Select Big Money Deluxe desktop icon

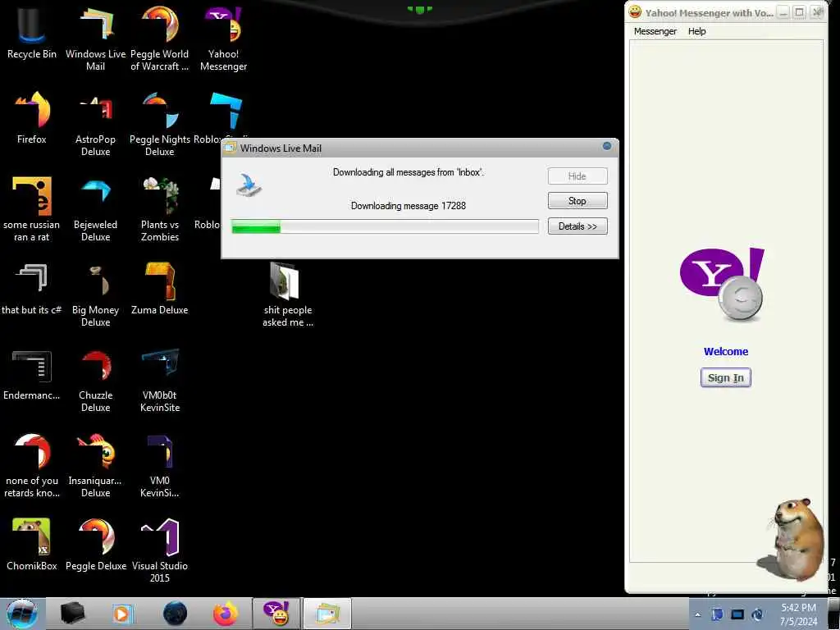point(95,294)
